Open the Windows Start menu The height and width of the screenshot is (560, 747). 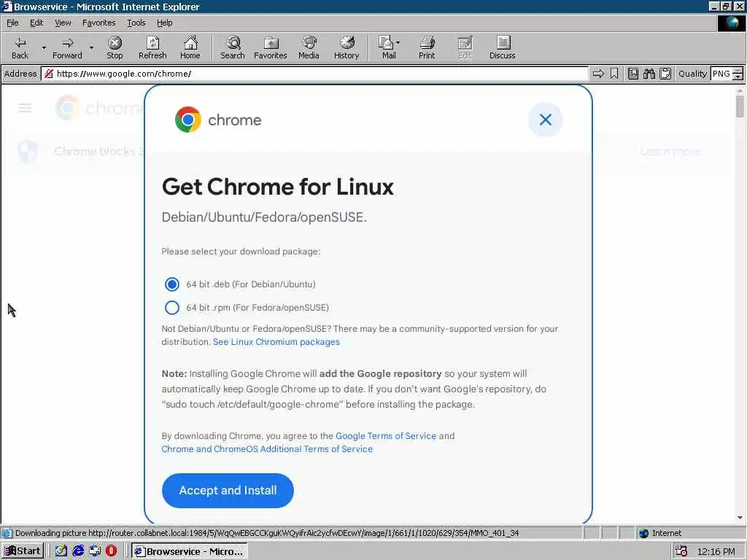[23, 551]
